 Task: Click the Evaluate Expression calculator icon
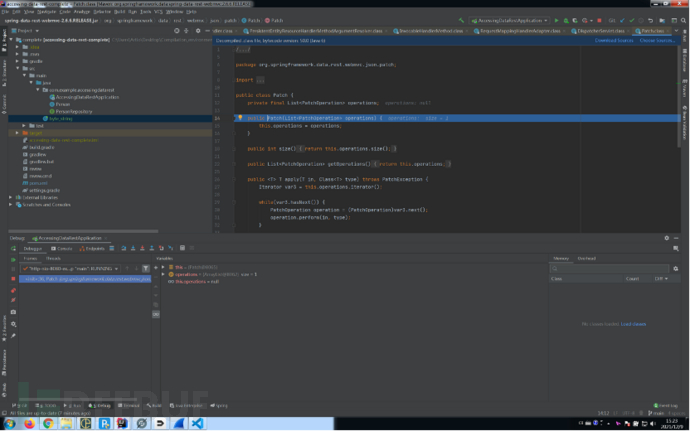point(182,248)
